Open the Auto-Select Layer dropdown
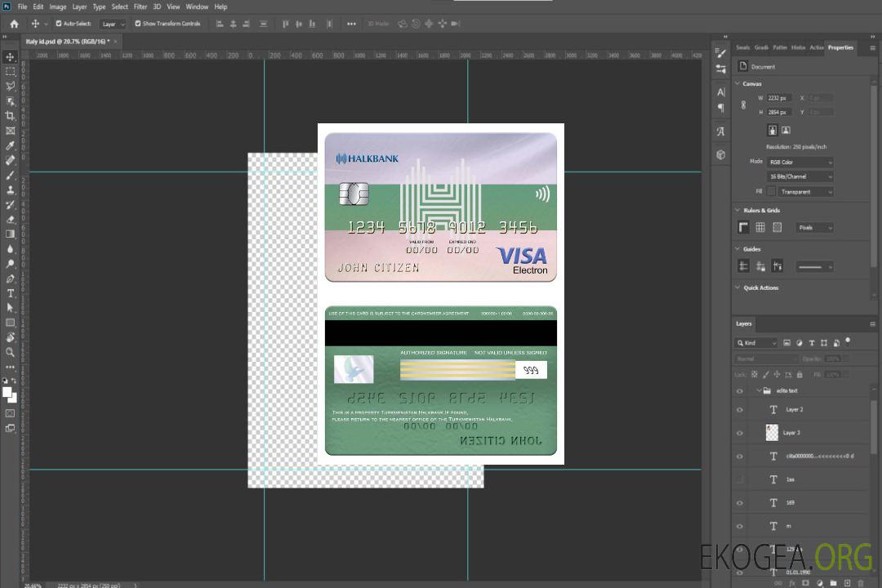 point(113,24)
